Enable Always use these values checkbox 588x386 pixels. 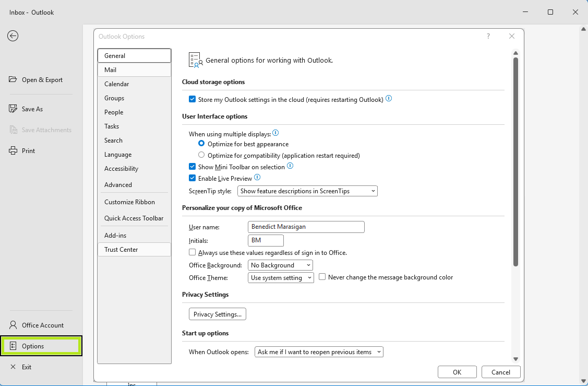[x=193, y=252]
